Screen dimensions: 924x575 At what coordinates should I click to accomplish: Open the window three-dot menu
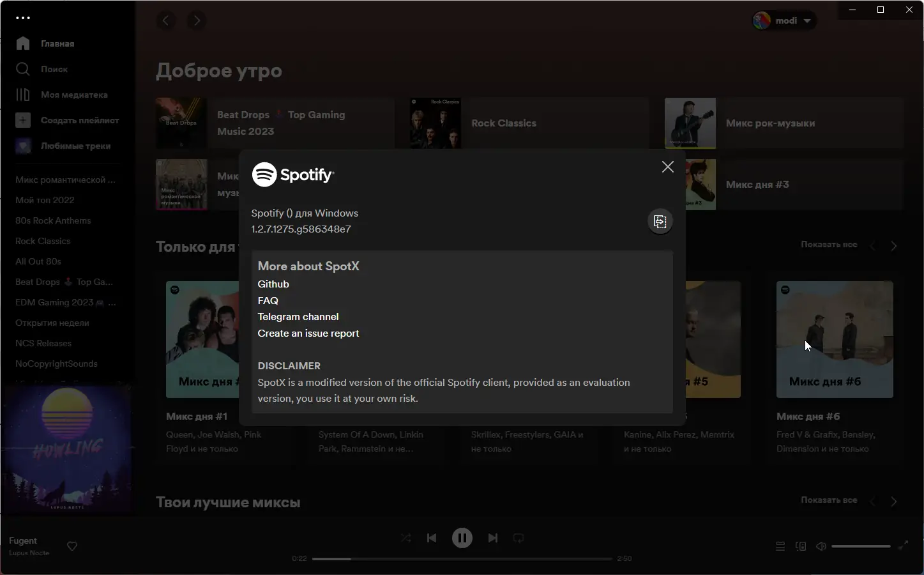23,18
